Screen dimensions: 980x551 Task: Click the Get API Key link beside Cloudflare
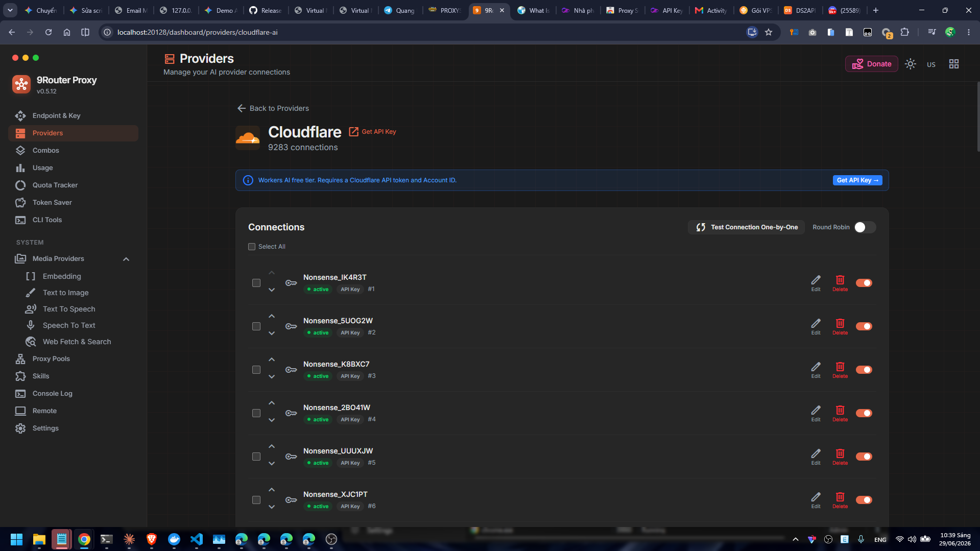(373, 132)
